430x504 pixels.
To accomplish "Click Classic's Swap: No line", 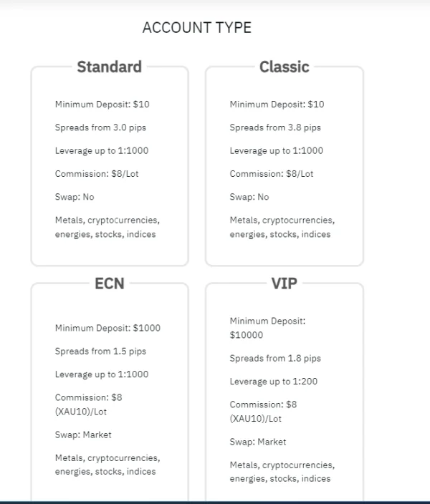I will [249, 197].
